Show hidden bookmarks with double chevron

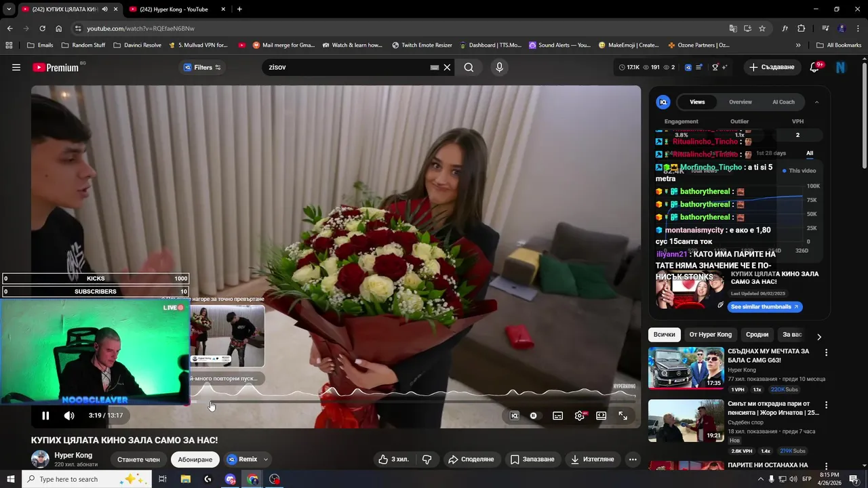pyautogui.click(x=798, y=45)
